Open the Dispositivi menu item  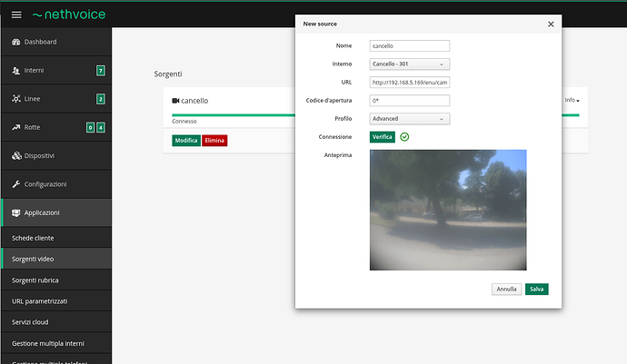tap(56, 156)
